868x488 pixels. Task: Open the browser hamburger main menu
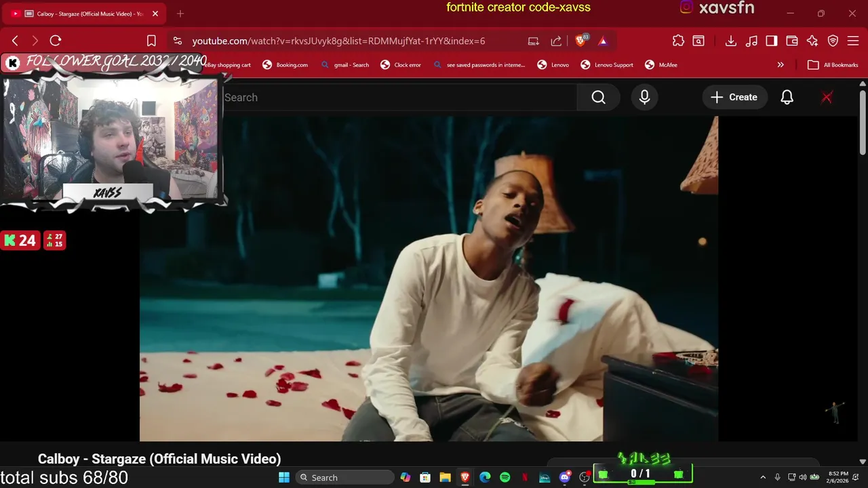click(853, 41)
